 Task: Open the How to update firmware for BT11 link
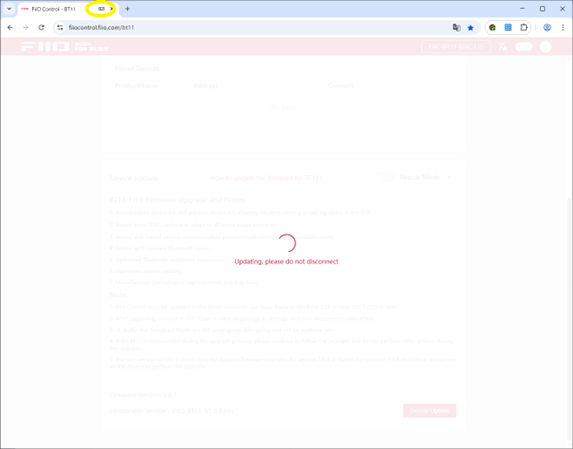(266, 178)
